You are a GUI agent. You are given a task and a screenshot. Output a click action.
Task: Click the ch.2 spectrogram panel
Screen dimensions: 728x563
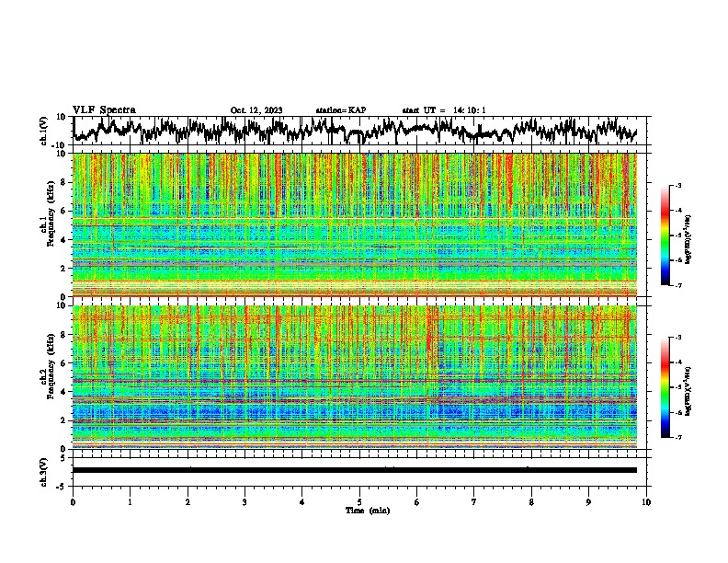click(x=355, y=377)
